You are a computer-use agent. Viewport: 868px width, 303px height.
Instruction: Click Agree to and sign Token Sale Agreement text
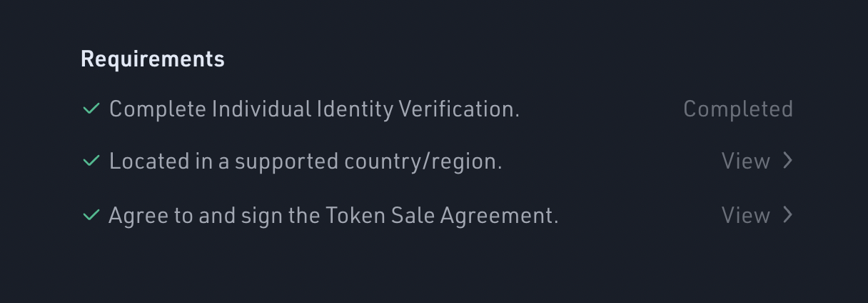pos(333,215)
